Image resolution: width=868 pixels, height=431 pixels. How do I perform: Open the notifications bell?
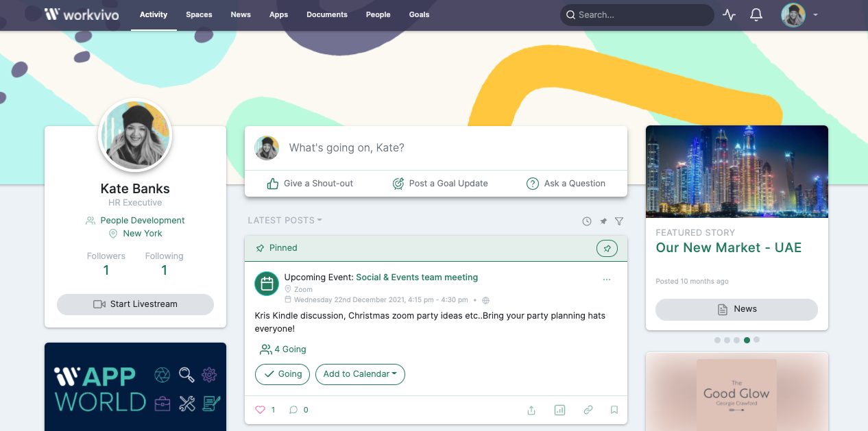(756, 14)
